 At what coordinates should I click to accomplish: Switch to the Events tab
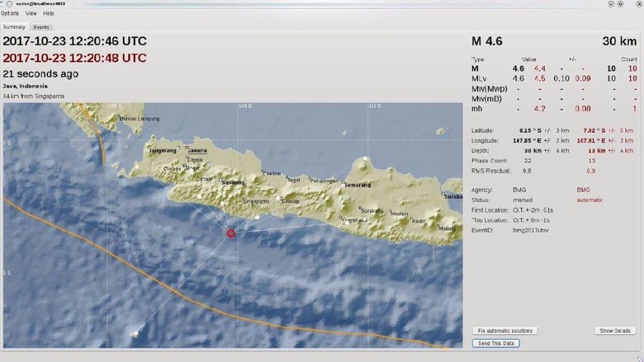pos(41,27)
